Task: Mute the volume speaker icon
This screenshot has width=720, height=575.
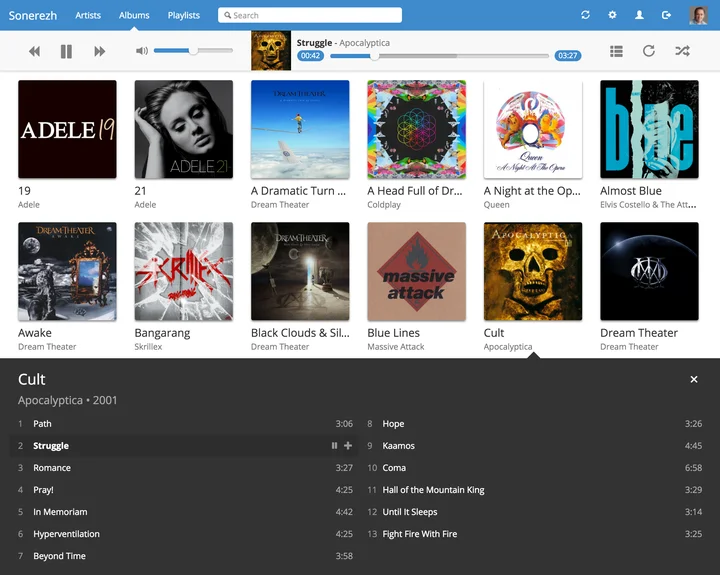Action: [x=142, y=51]
